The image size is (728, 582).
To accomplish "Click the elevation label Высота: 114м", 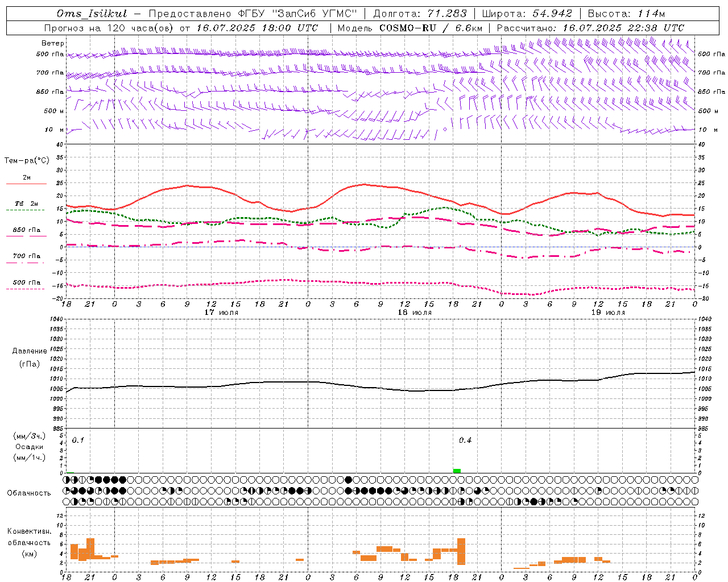I will [626, 14].
